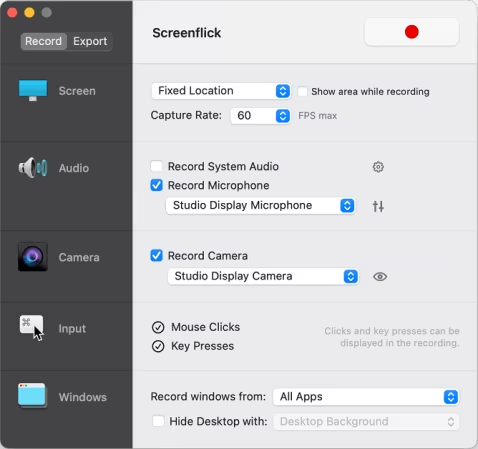Enable Hide Desktop with checkbox
This screenshot has height=449, width=478.
click(158, 421)
